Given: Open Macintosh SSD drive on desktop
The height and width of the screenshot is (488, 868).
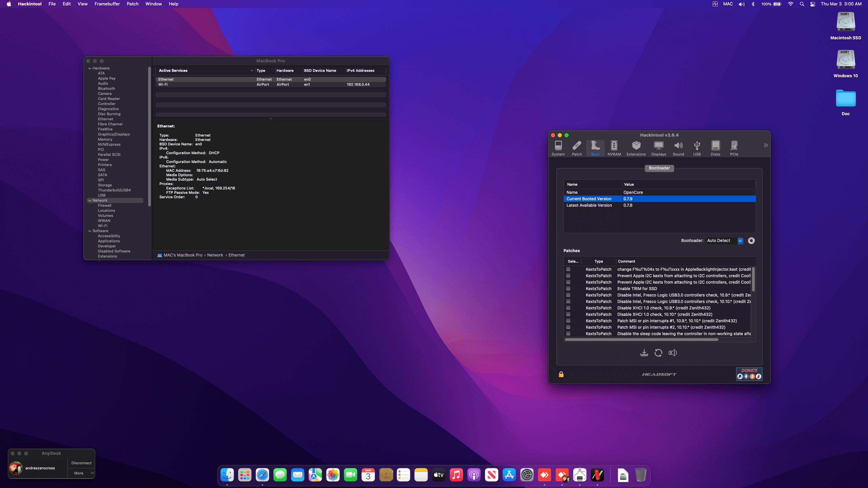Looking at the screenshot, I should 846,26.
